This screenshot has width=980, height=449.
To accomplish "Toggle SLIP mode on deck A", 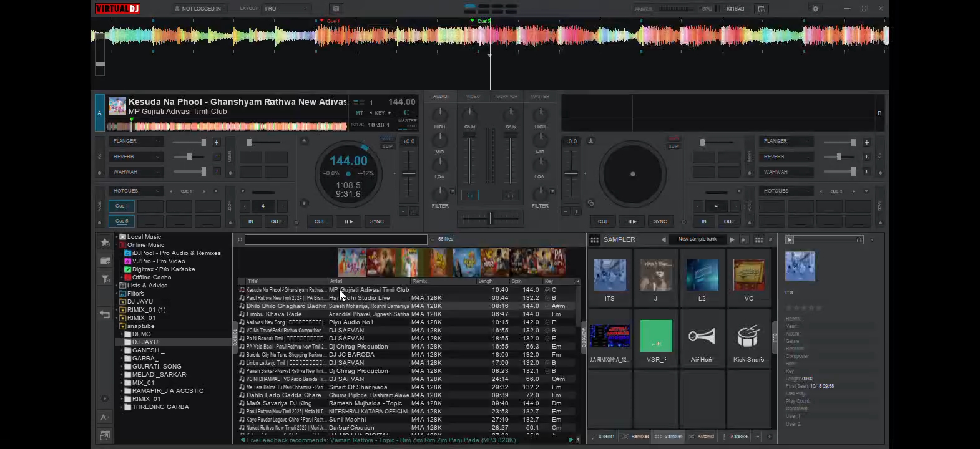I will [x=388, y=147].
